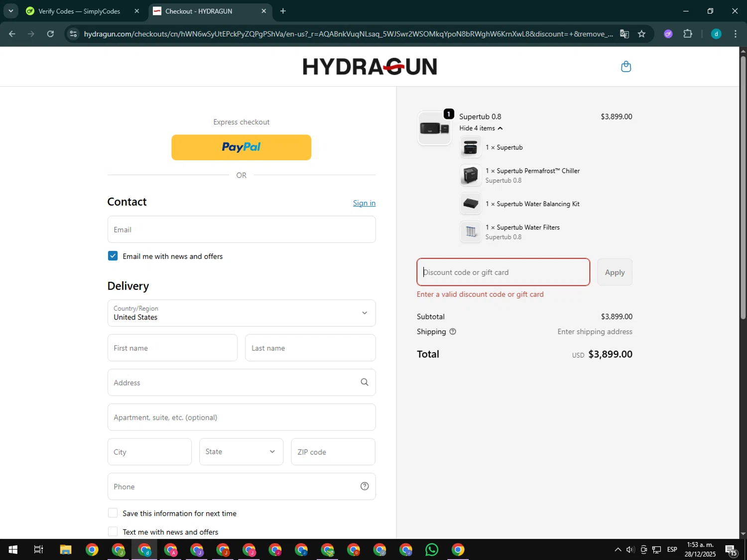Click the Supertub Permafrost Chiller thumbnail

[x=470, y=175]
